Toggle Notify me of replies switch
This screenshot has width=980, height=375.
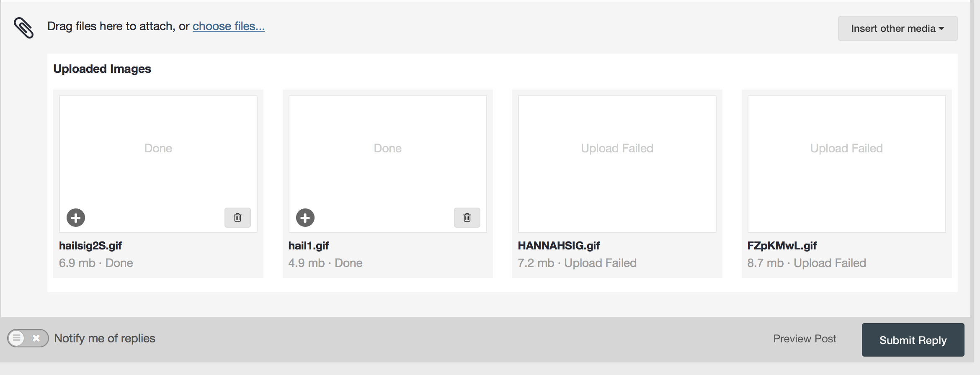(28, 338)
